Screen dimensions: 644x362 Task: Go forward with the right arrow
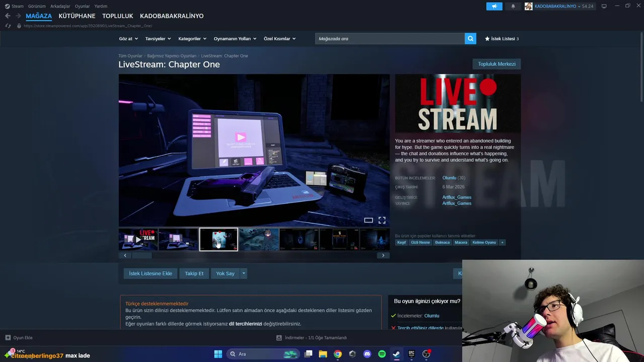pyautogui.click(x=18, y=16)
